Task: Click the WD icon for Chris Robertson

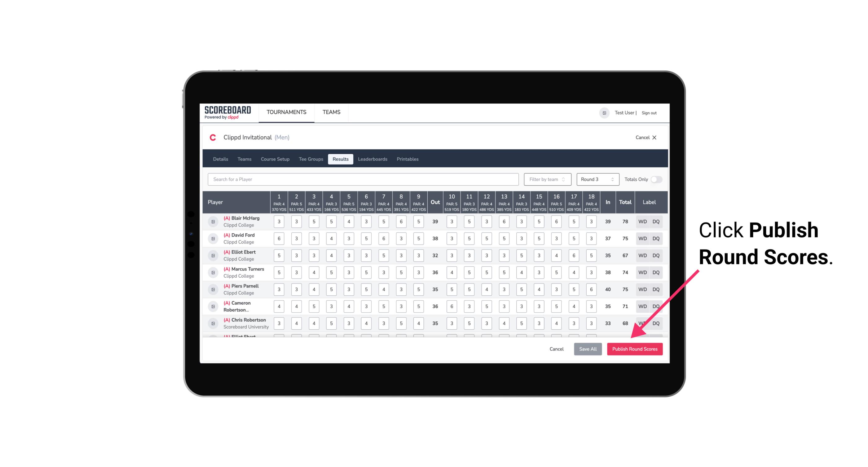Action: pos(642,323)
